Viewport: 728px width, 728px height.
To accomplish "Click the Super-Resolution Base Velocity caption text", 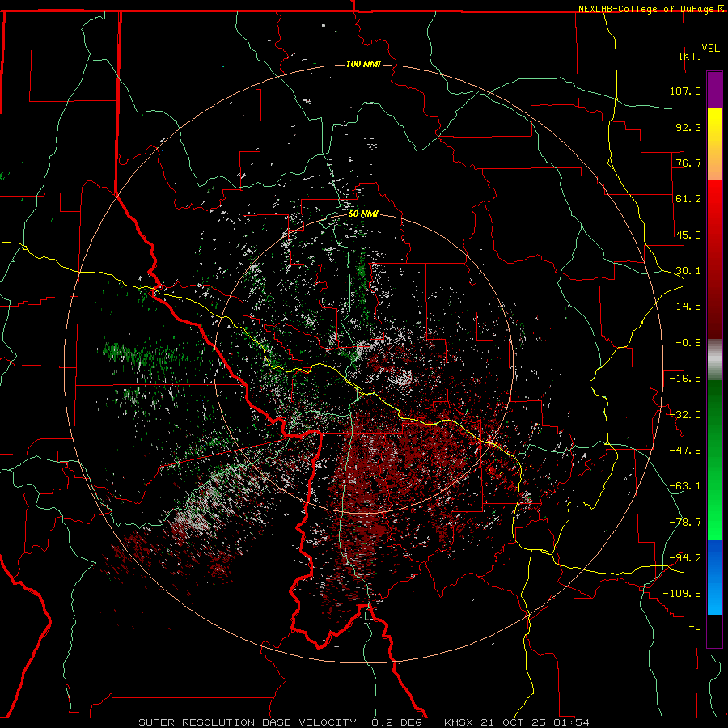I will (364, 722).
